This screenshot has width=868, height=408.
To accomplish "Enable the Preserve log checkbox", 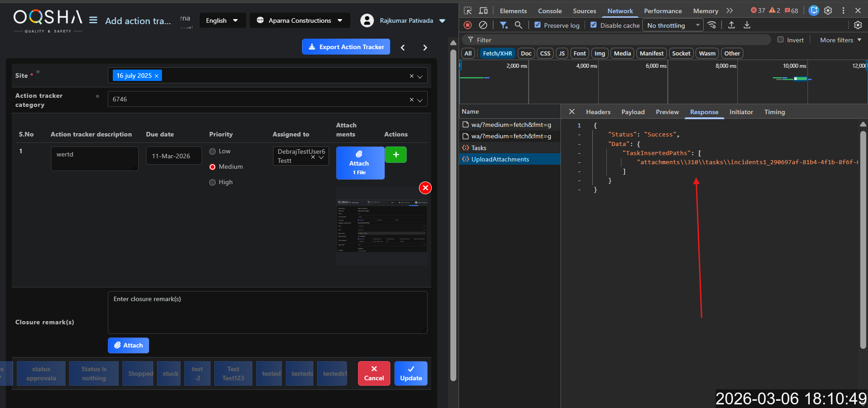I will coord(538,25).
